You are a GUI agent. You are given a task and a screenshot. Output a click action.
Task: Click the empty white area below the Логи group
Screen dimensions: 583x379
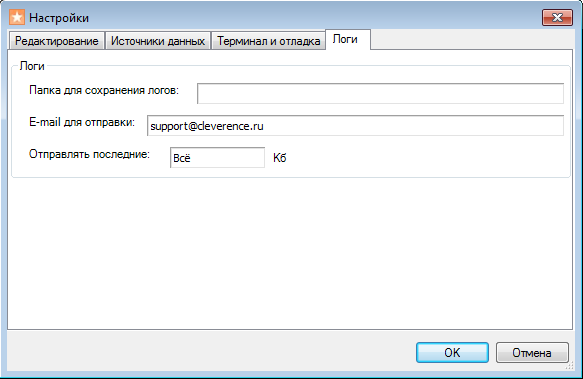290,253
